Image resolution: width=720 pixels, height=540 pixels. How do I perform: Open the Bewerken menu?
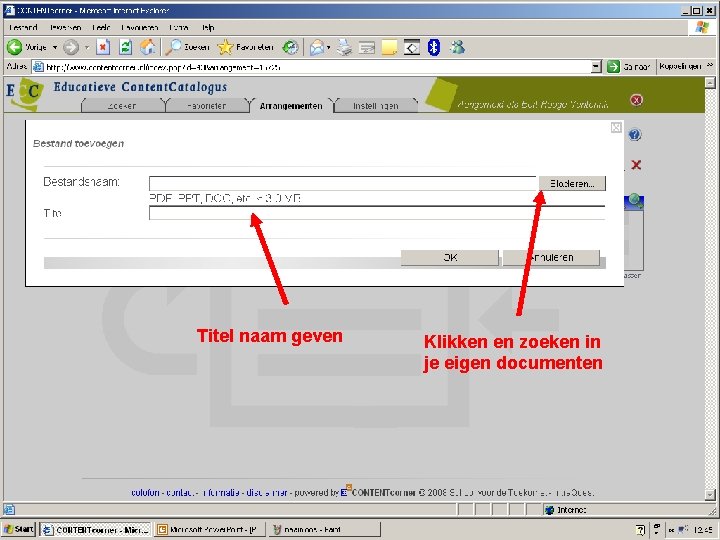click(66, 28)
